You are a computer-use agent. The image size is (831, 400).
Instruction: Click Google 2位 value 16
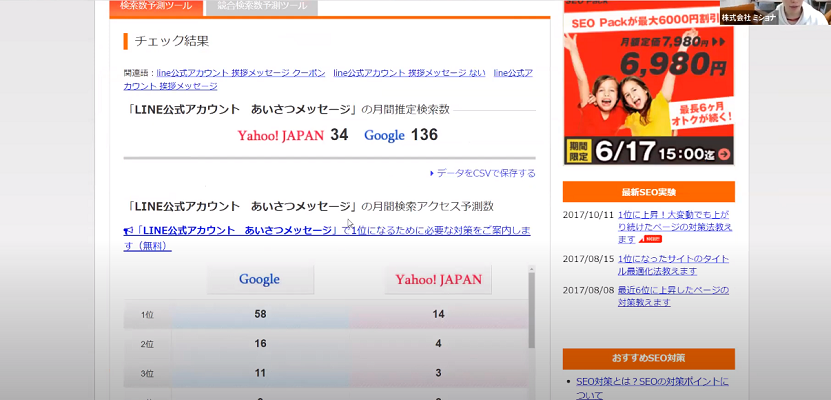click(x=260, y=344)
